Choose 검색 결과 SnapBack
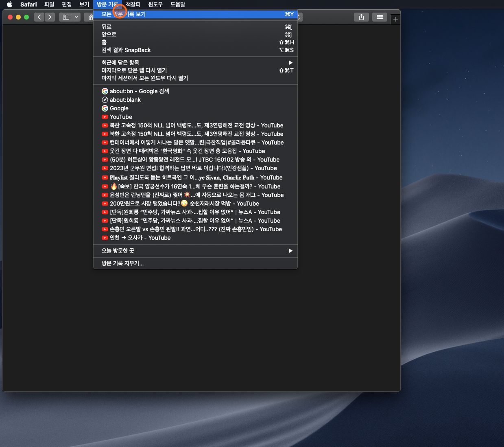 (196, 50)
